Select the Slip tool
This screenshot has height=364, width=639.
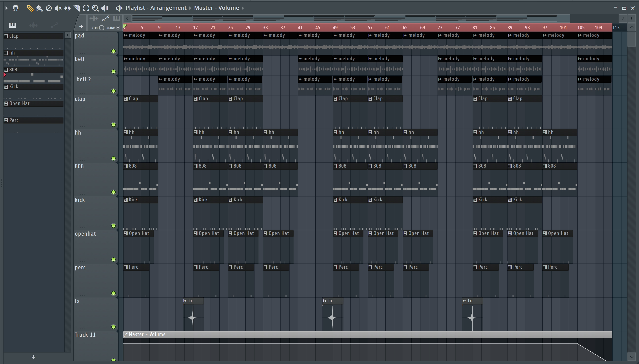[67, 8]
